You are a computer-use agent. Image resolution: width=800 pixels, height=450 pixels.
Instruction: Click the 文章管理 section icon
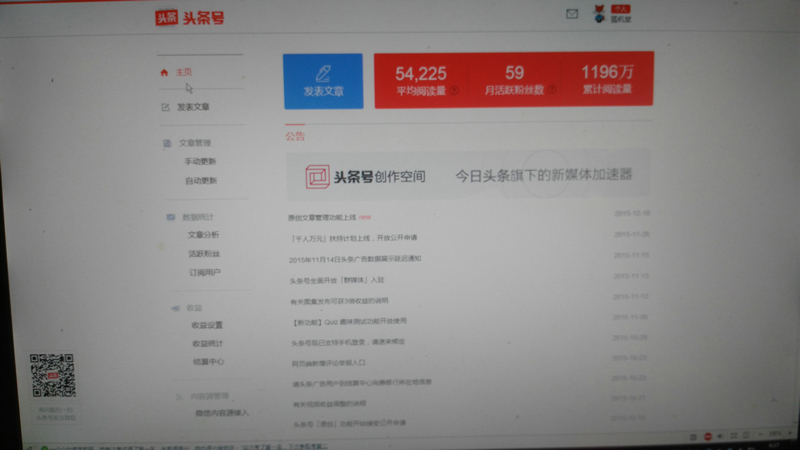(167, 143)
